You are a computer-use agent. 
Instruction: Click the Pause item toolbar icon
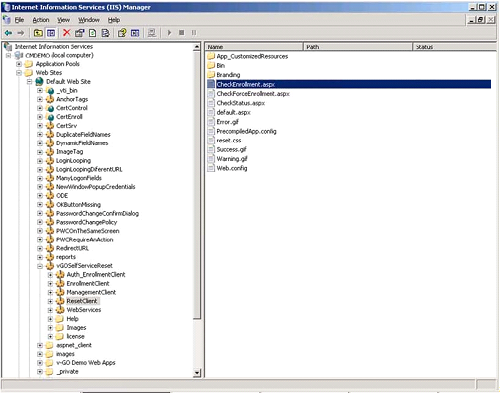194,33
